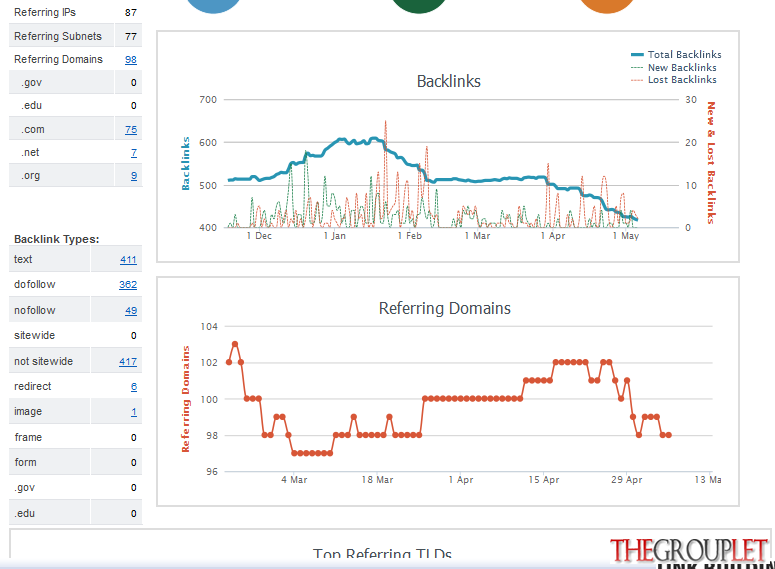This screenshot has width=775, height=569.
Task: Click the first data point of Referring Domains line
Action: click(229, 362)
